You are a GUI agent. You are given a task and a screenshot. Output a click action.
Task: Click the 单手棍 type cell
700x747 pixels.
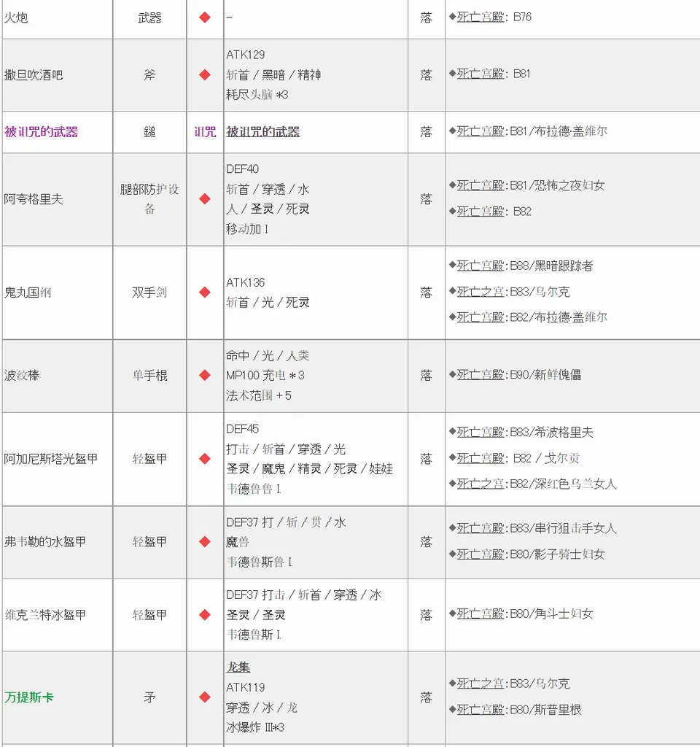tap(149, 376)
